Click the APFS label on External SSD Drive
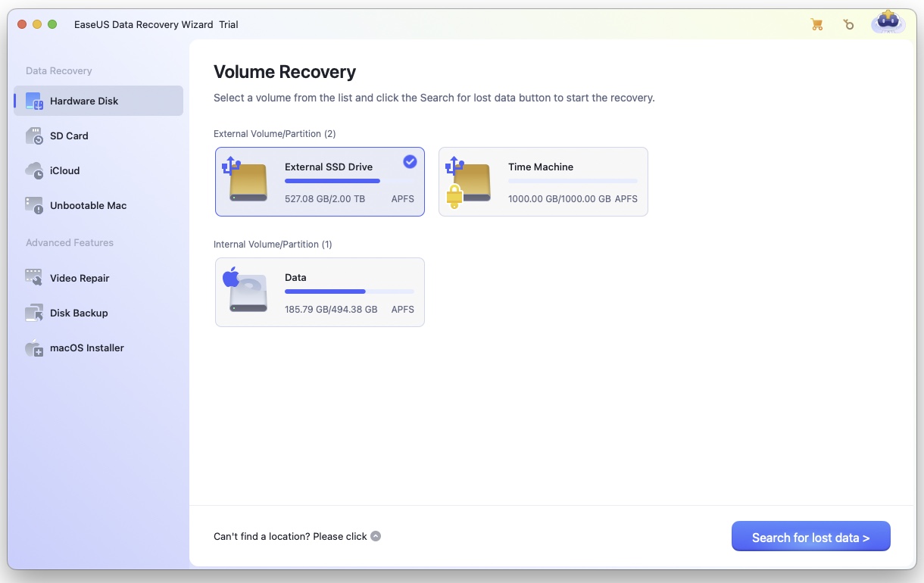 403,199
